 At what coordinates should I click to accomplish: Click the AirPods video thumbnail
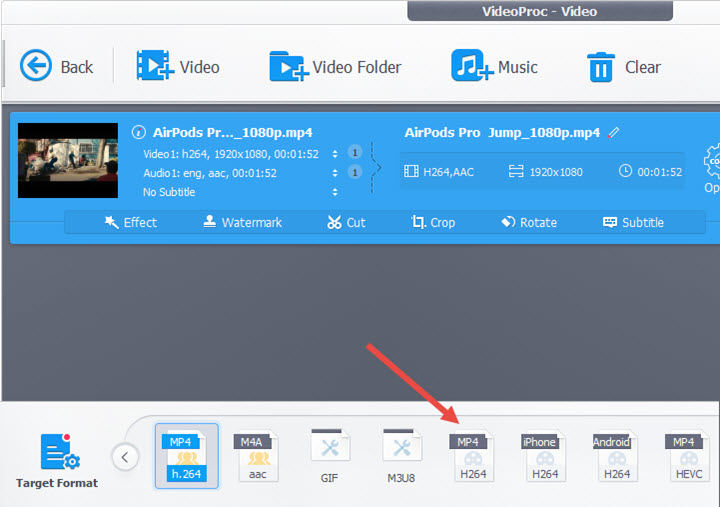point(68,160)
